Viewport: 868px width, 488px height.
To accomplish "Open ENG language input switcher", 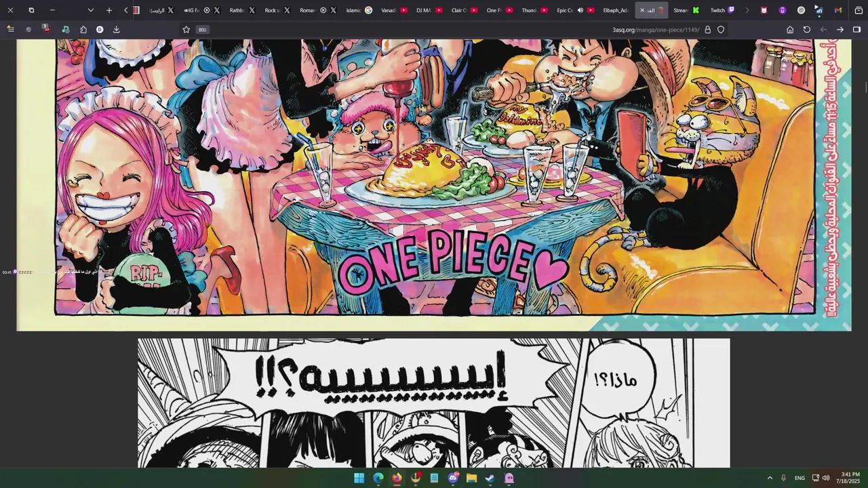I will click(x=800, y=478).
